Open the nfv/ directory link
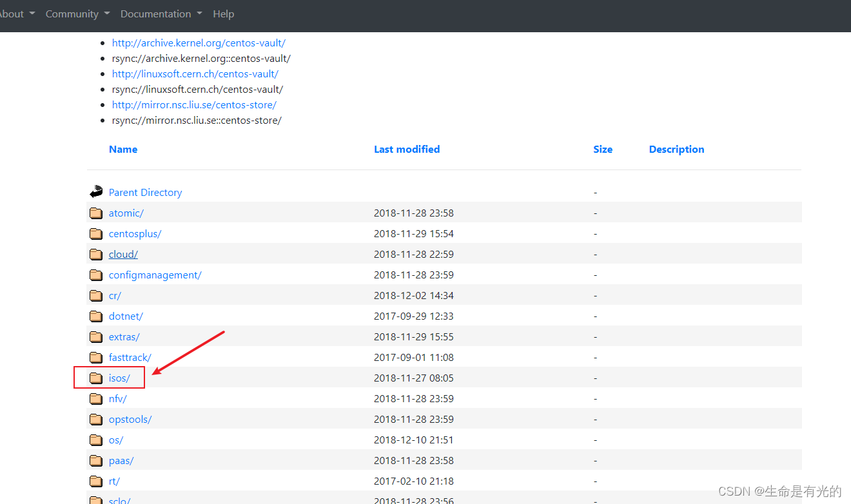Screen dimensions: 851x504 (x=117, y=398)
